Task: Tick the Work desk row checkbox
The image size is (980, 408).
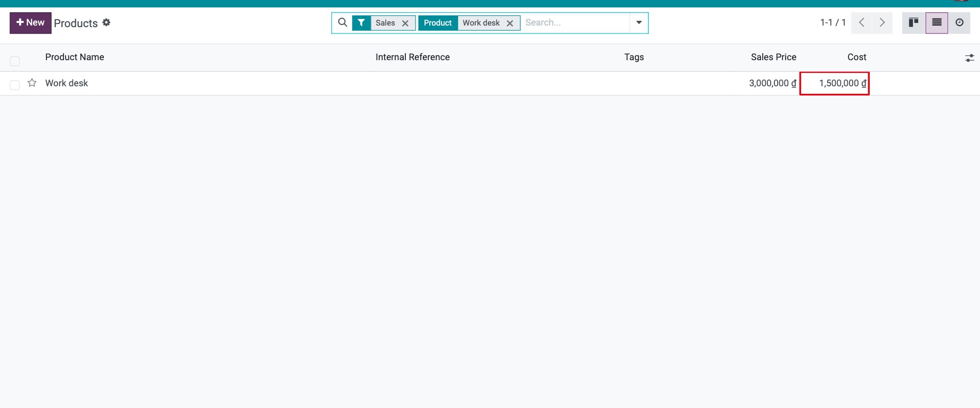Action: pyautogui.click(x=15, y=85)
